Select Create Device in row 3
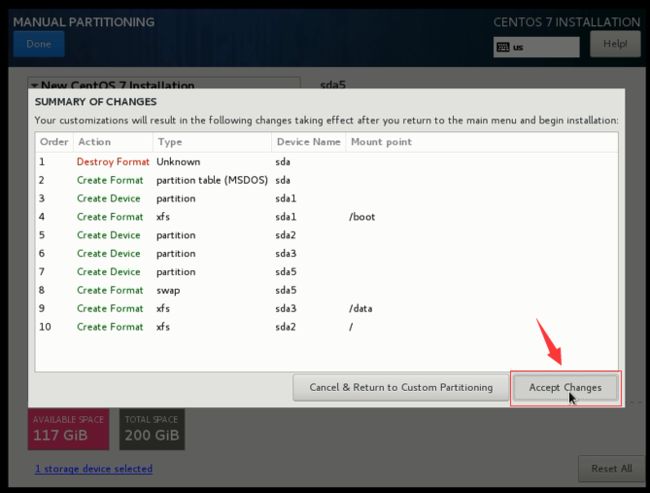The height and width of the screenshot is (493, 650). pos(109,199)
